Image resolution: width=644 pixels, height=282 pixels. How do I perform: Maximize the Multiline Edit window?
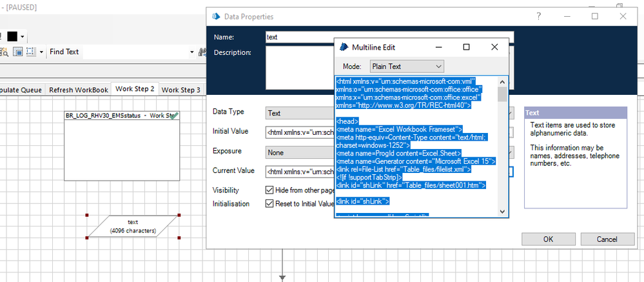pyautogui.click(x=466, y=47)
